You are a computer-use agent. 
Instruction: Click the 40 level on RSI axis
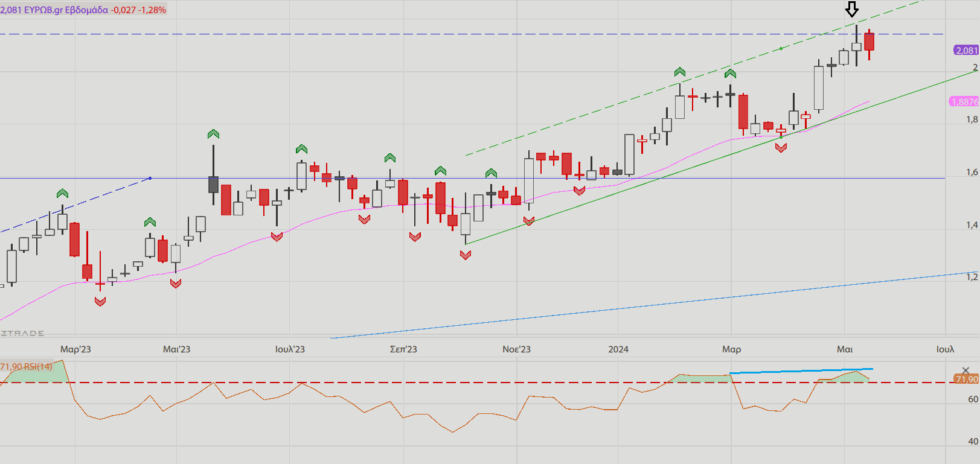tap(973, 442)
